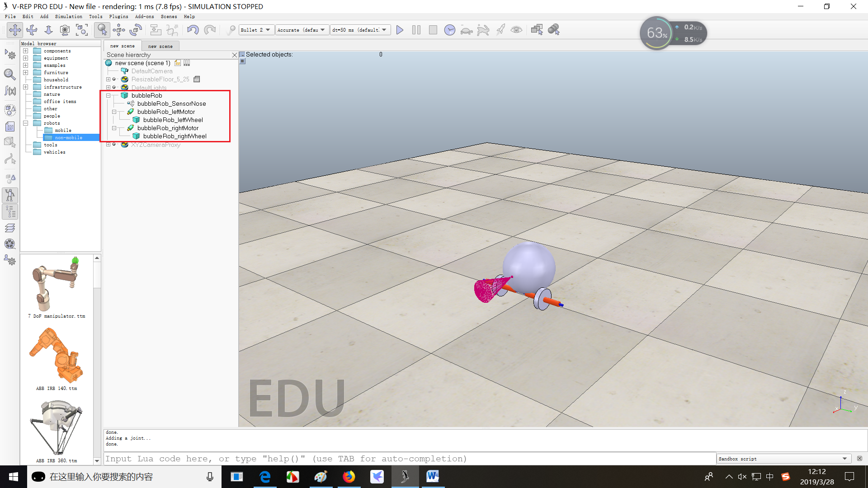
Task: Click the scene selector icon
Action: click(554, 30)
